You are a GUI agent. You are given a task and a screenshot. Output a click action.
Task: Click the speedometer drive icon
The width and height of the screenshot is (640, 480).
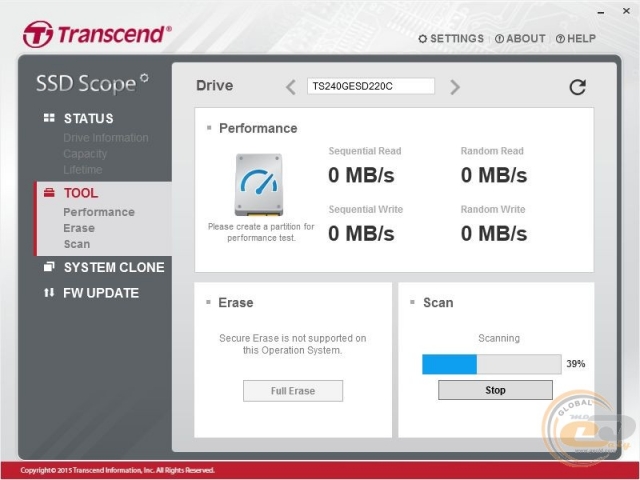tap(259, 185)
